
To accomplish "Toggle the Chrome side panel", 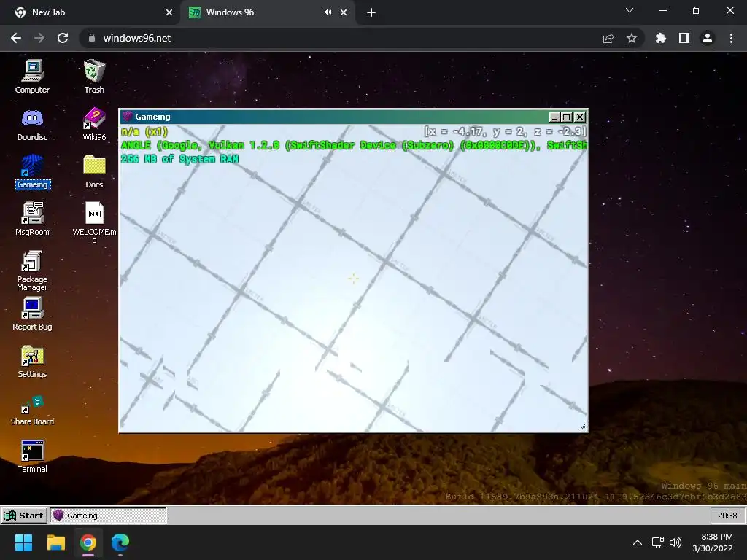I will click(684, 38).
